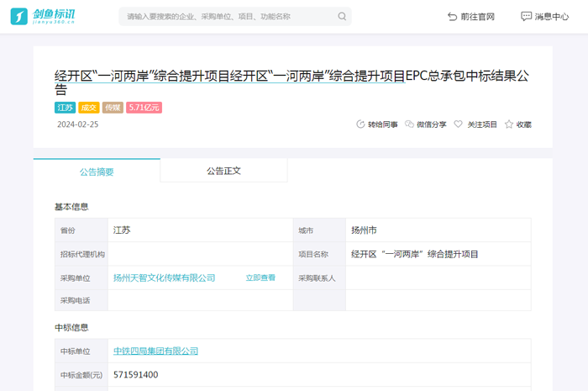This screenshot has height=391, width=588.
Task: Switch to the 公告正文 tab
Action: pyautogui.click(x=223, y=171)
